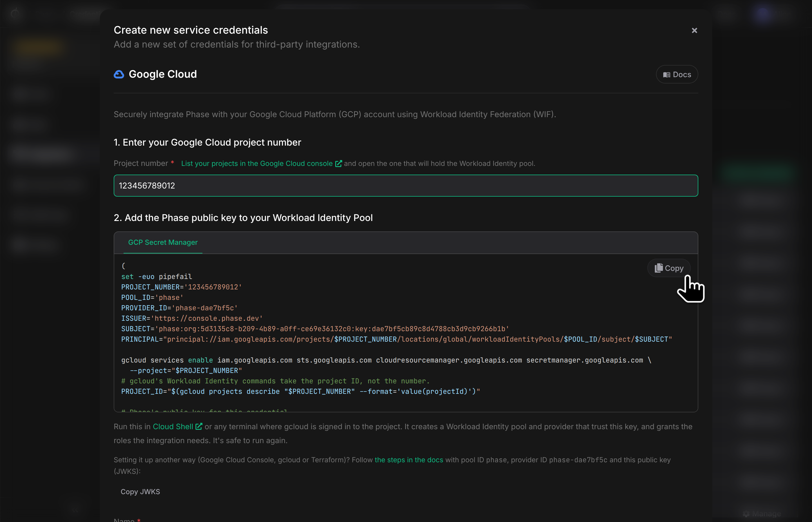Viewport: 812px width, 522px height.
Task: Click the clipboard icon in Copy button
Action: [659, 268]
